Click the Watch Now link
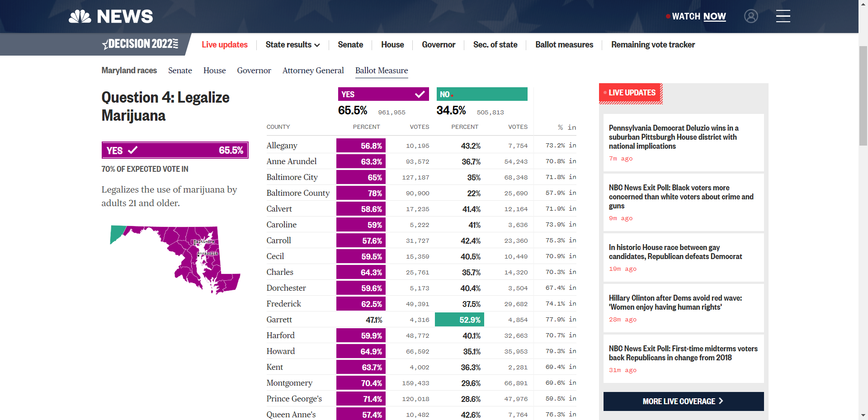The height and width of the screenshot is (420, 868). [698, 17]
